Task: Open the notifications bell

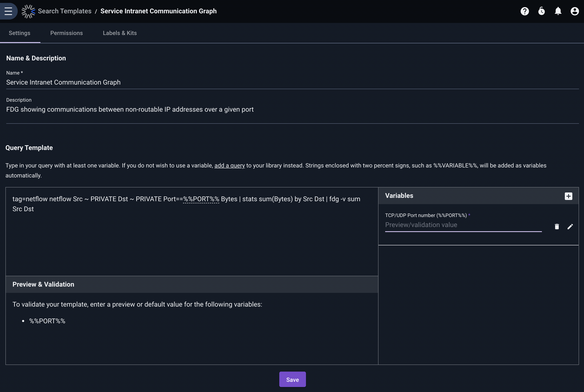Action: point(558,11)
